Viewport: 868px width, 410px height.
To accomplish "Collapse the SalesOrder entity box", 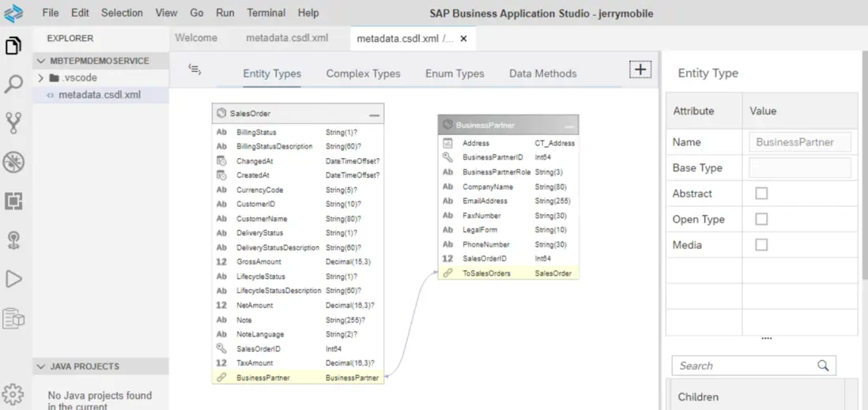I will 374,115.
